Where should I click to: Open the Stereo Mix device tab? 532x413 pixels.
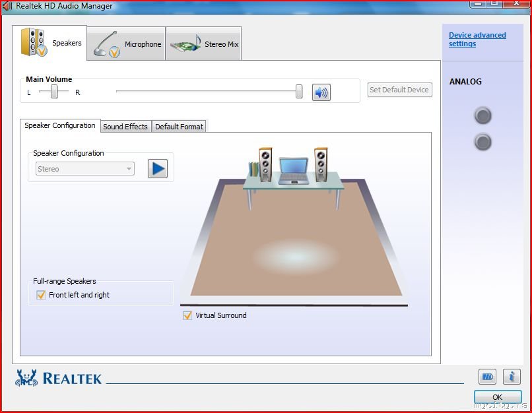(203, 44)
